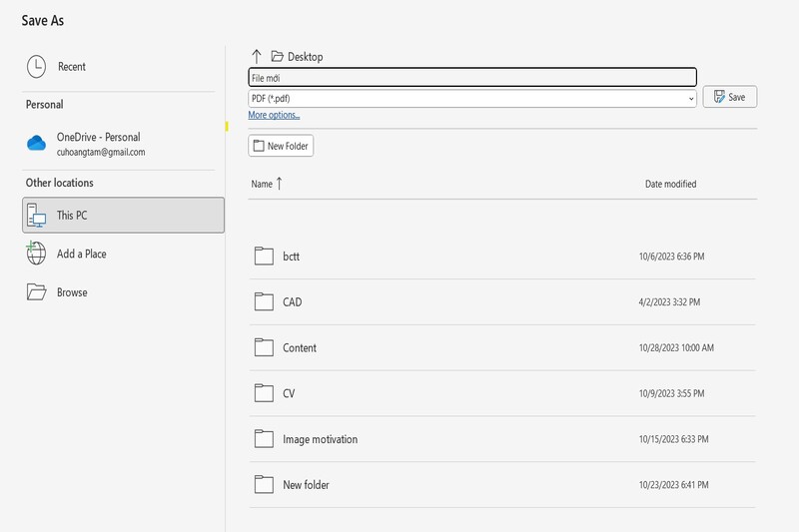Open the Image motivation folder

pos(320,439)
